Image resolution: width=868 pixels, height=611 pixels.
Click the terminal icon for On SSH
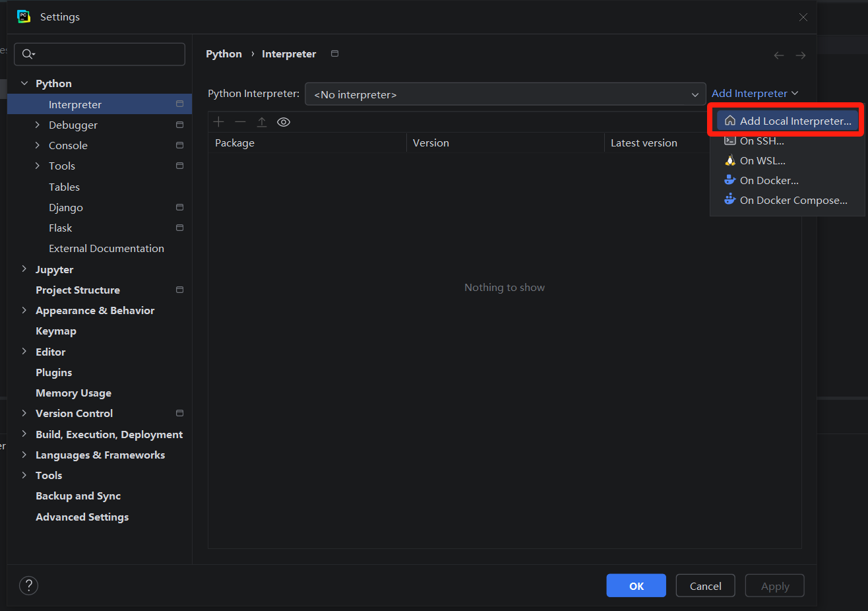(730, 141)
